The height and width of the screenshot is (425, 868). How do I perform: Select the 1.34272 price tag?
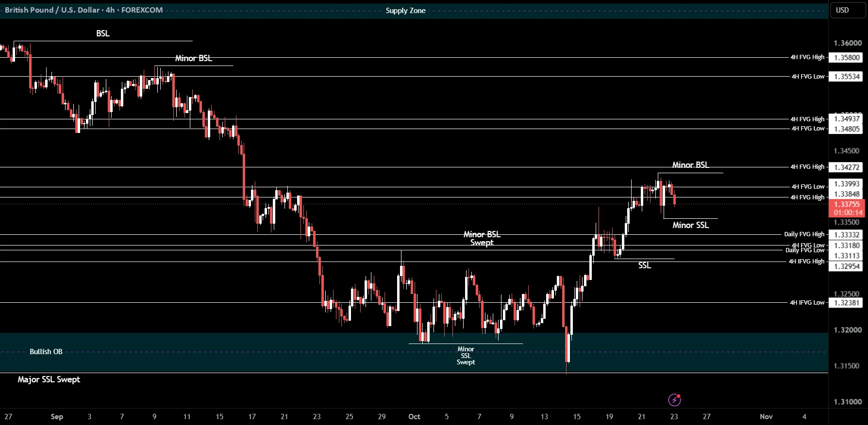click(847, 167)
